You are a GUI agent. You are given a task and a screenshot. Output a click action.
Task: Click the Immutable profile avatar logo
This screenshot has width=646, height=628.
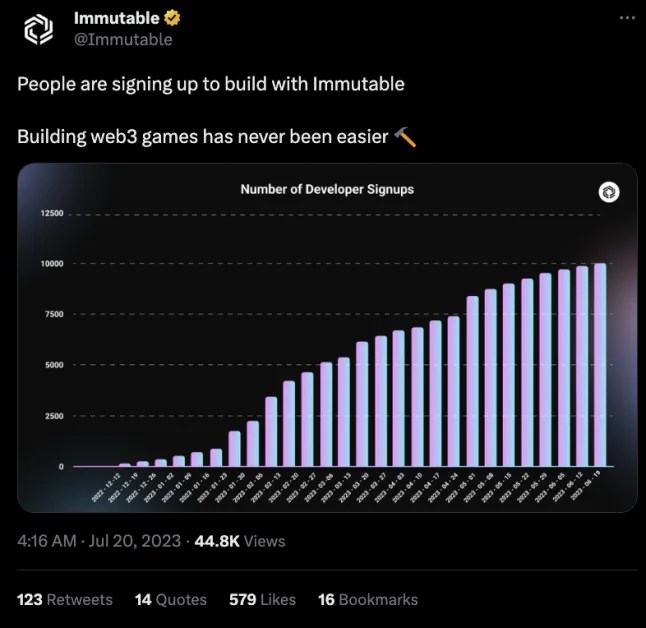(38, 29)
